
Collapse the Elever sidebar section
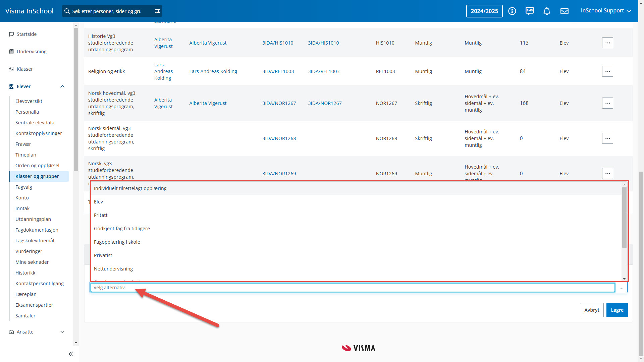coord(62,86)
